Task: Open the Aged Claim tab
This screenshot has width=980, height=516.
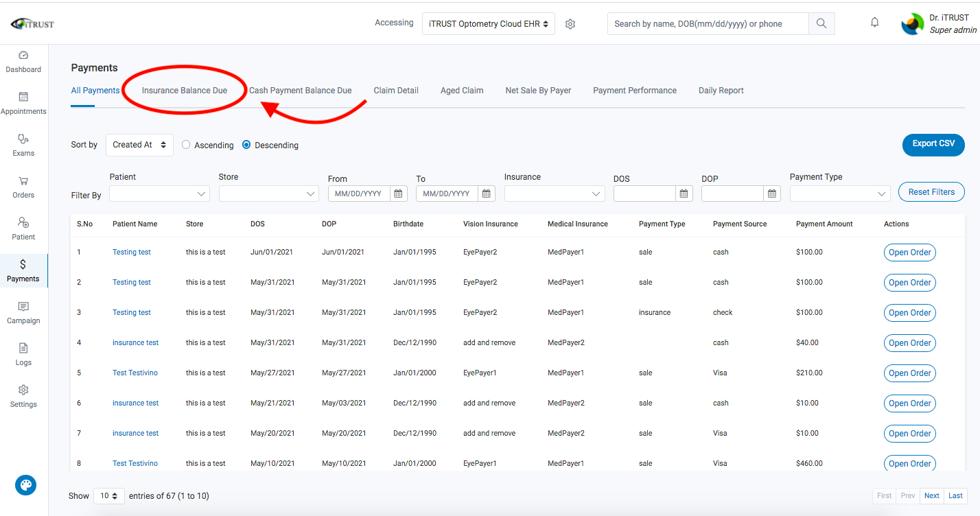Action: (x=462, y=90)
